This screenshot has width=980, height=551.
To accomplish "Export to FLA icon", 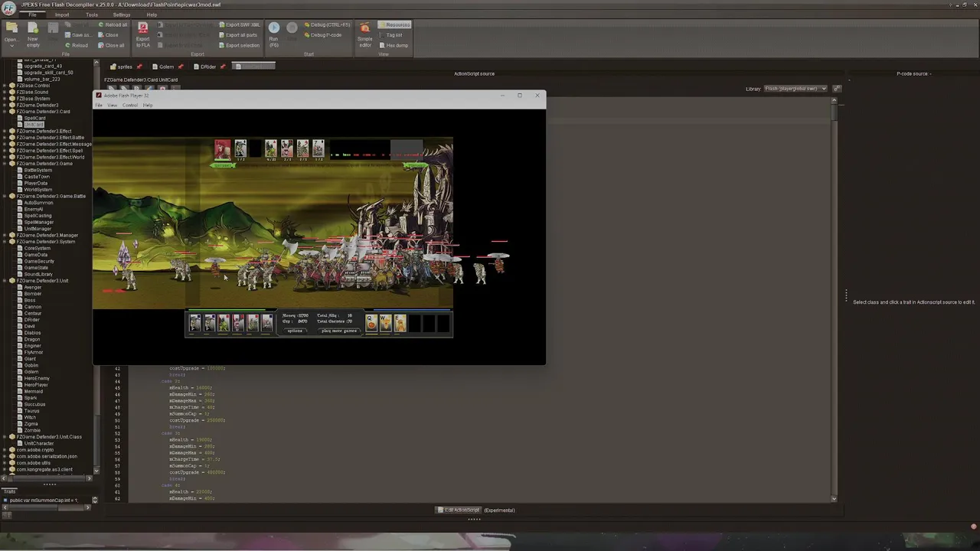I will pyautogui.click(x=143, y=35).
